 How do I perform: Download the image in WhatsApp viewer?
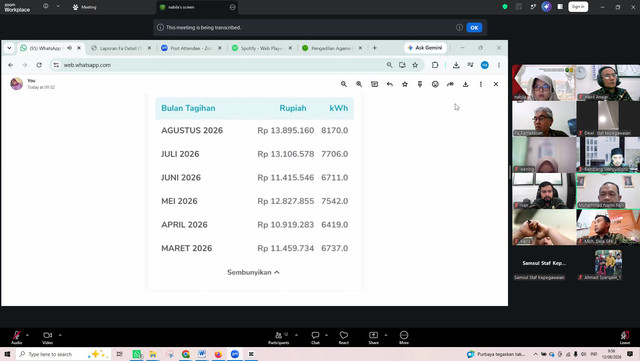click(465, 84)
